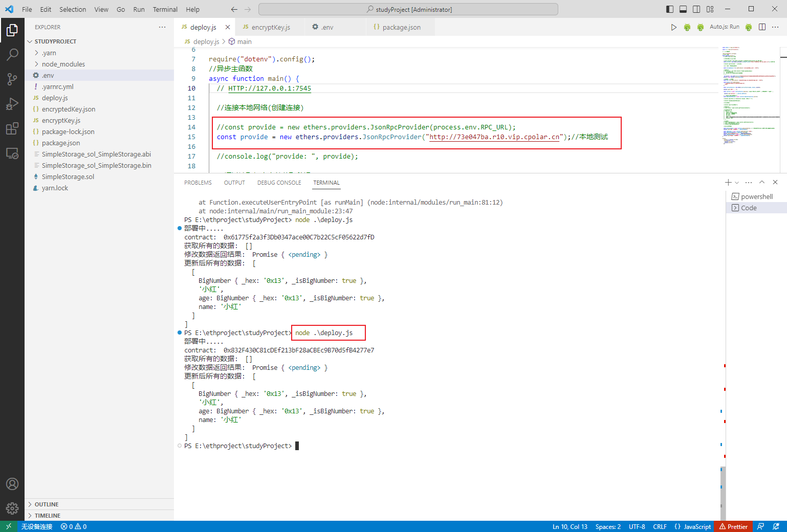Screen dimensions: 787x532
Task: Open the Accounts menu icon
Action: tap(12, 484)
